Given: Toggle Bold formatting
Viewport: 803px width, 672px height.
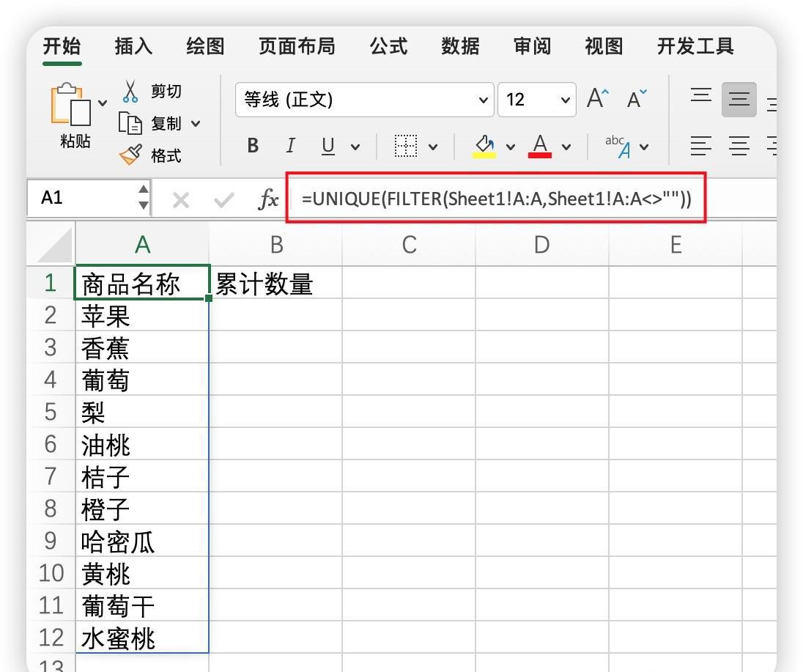Looking at the screenshot, I should 253,146.
